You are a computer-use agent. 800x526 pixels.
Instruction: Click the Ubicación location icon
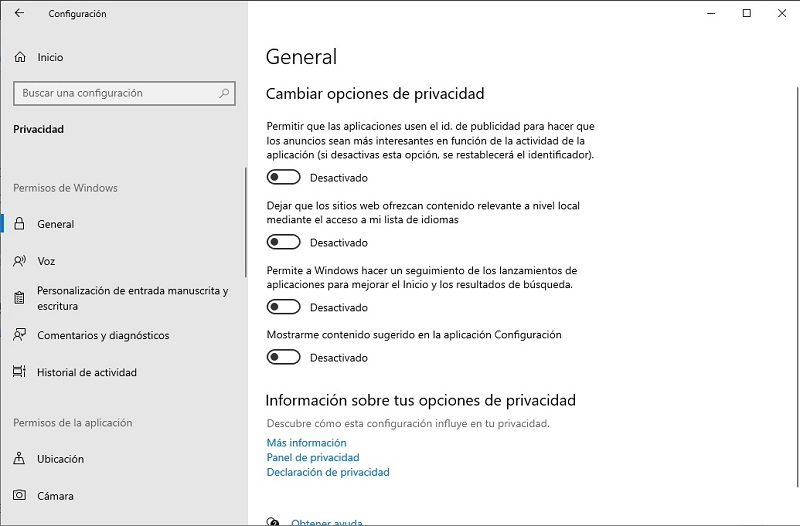tap(20, 459)
